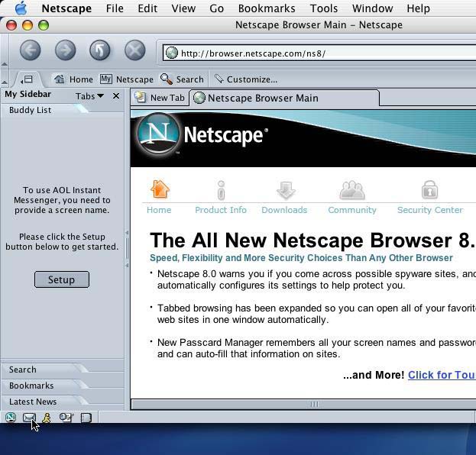Click the Product Info icon
Viewport: 476px width, 455px height.
click(x=222, y=190)
